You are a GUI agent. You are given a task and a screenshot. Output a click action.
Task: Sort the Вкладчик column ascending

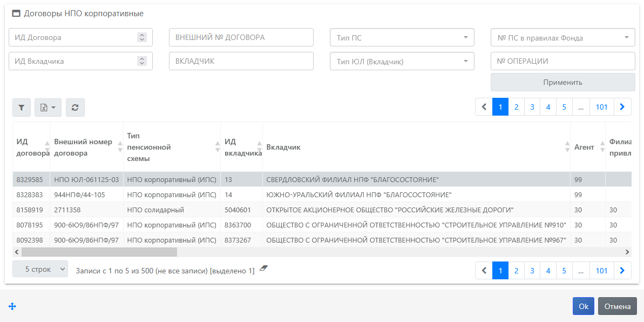(567, 144)
